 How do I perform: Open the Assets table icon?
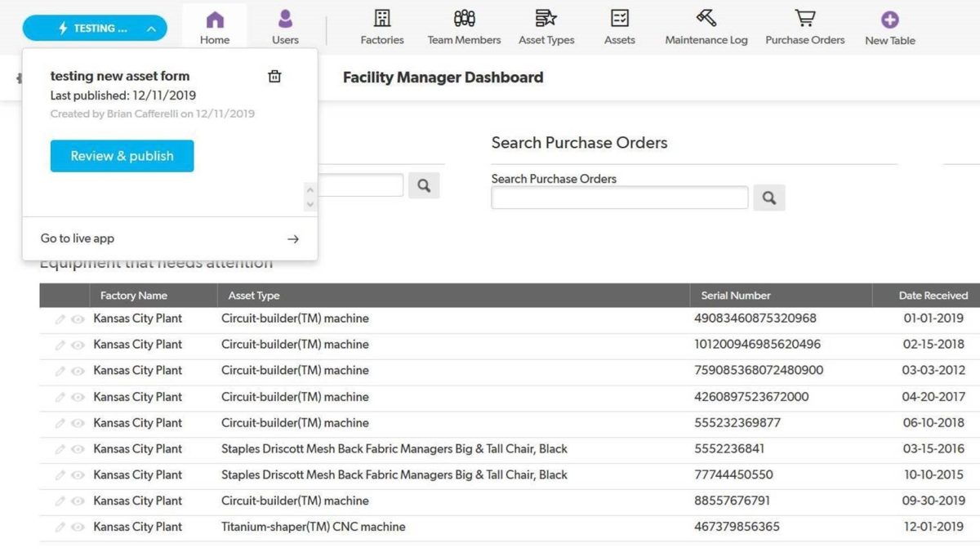[x=619, y=17]
